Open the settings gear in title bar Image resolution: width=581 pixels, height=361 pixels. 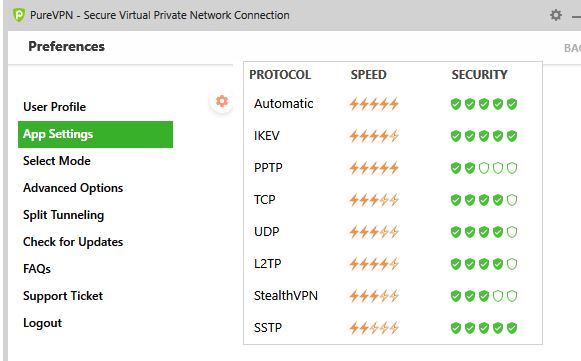point(555,15)
